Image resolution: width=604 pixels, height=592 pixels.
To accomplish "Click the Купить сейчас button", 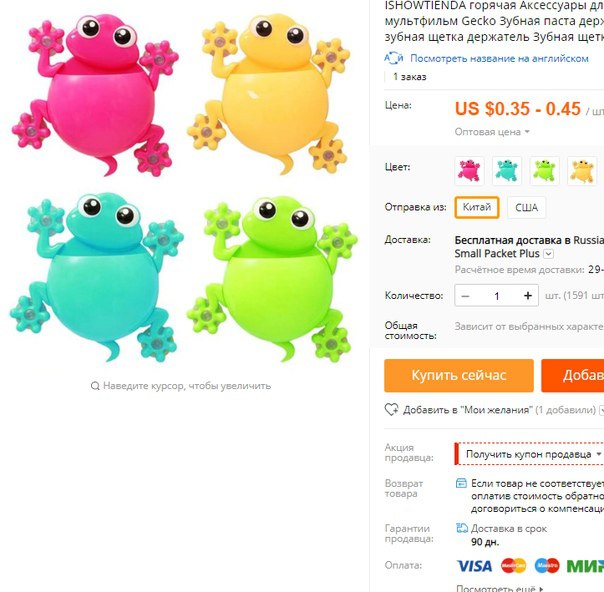I will tap(459, 376).
